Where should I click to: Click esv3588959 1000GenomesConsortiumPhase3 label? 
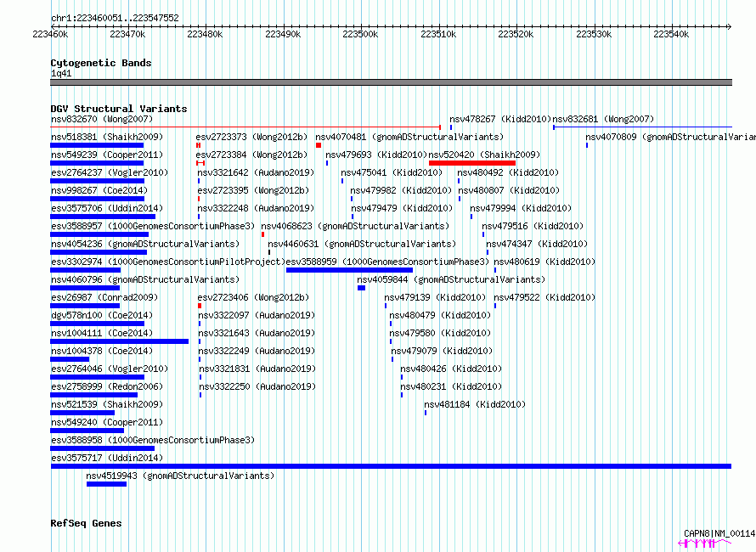[x=387, y=262]
